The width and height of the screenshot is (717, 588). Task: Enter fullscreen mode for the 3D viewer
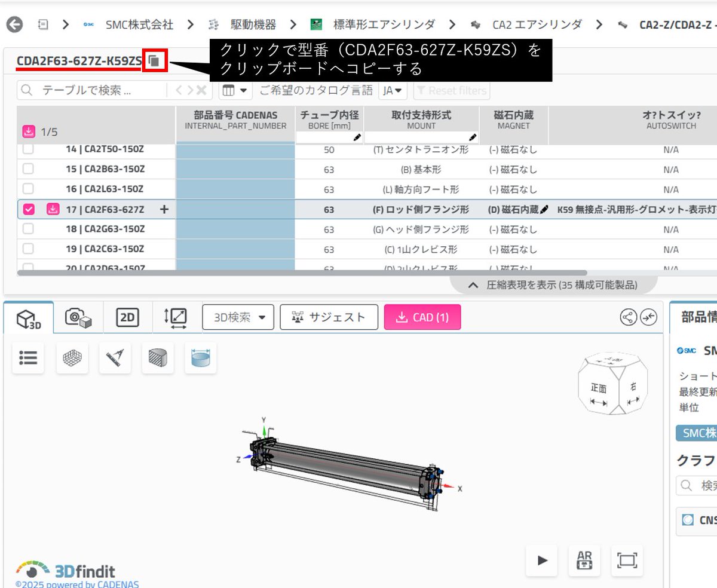[627, 561]
